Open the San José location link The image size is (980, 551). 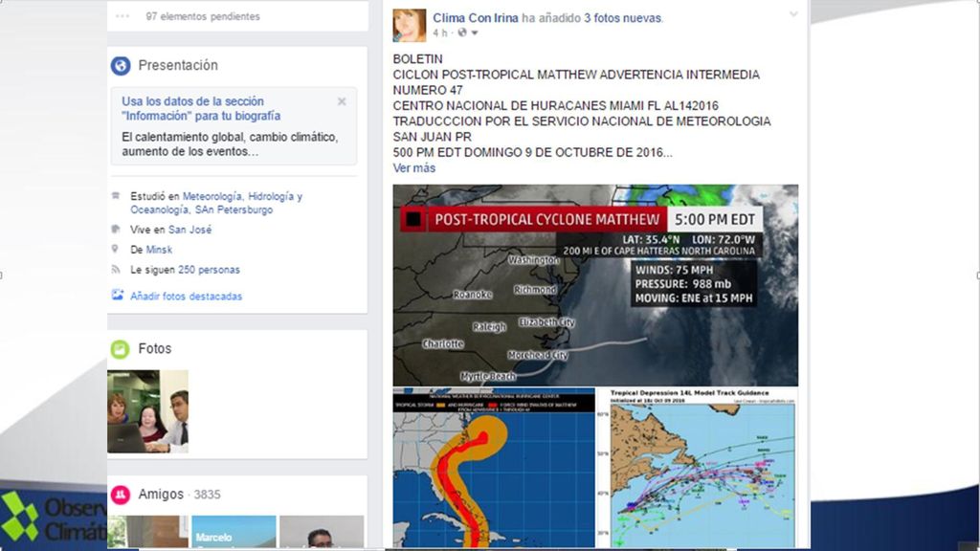[x=190, y=230]
